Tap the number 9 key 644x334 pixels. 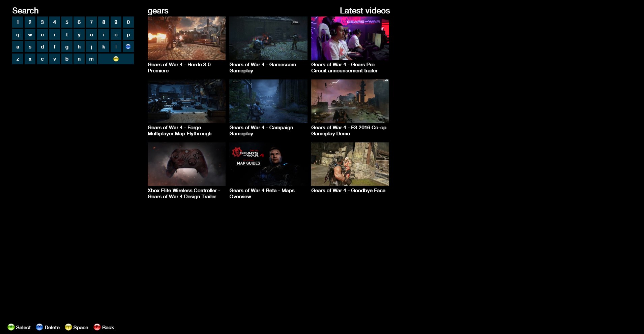coord(116,22)
